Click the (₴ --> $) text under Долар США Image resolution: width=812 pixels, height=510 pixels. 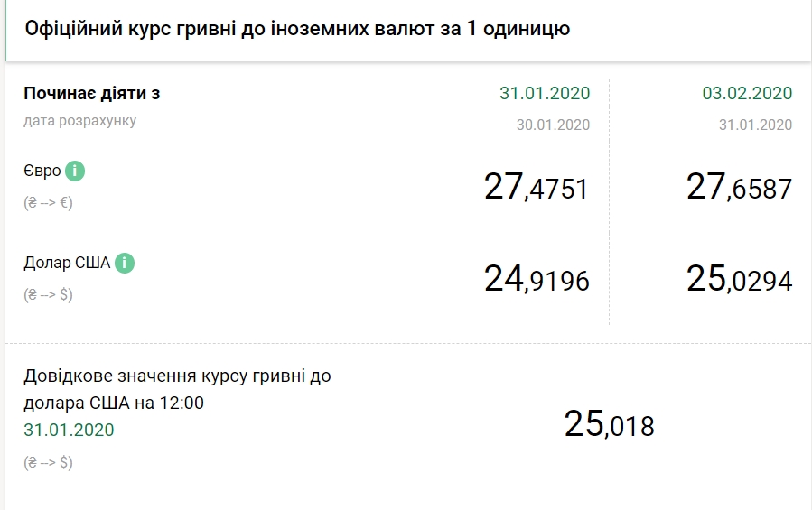[48, 295]
